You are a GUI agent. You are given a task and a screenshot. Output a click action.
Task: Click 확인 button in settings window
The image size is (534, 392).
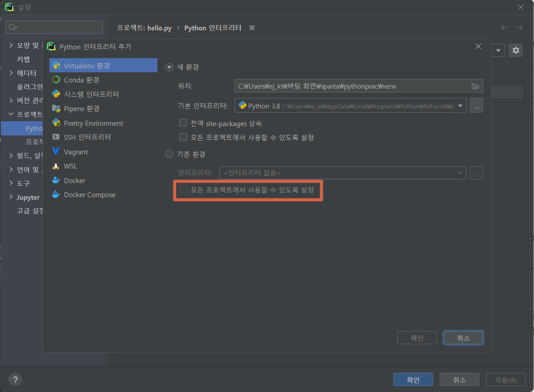(413, 380)
